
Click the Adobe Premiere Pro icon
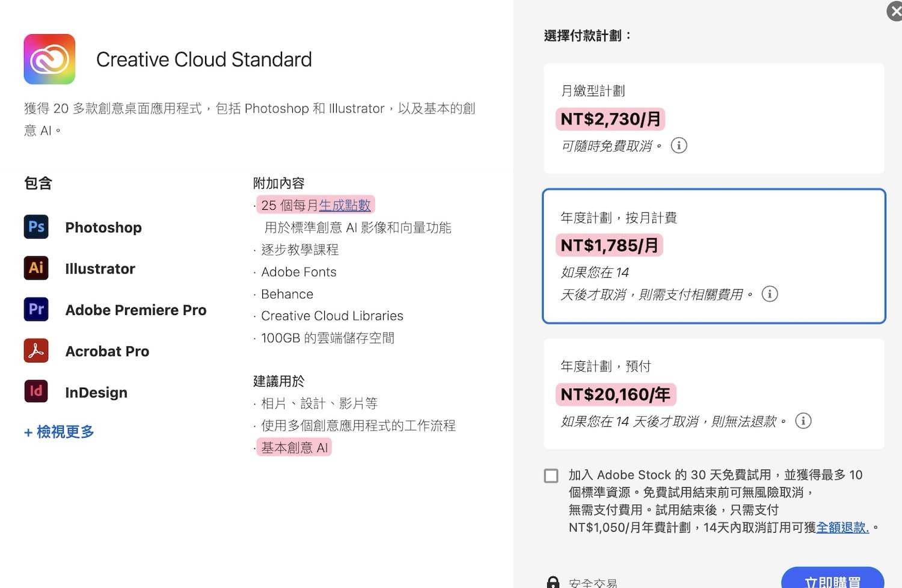pos(36,309)
